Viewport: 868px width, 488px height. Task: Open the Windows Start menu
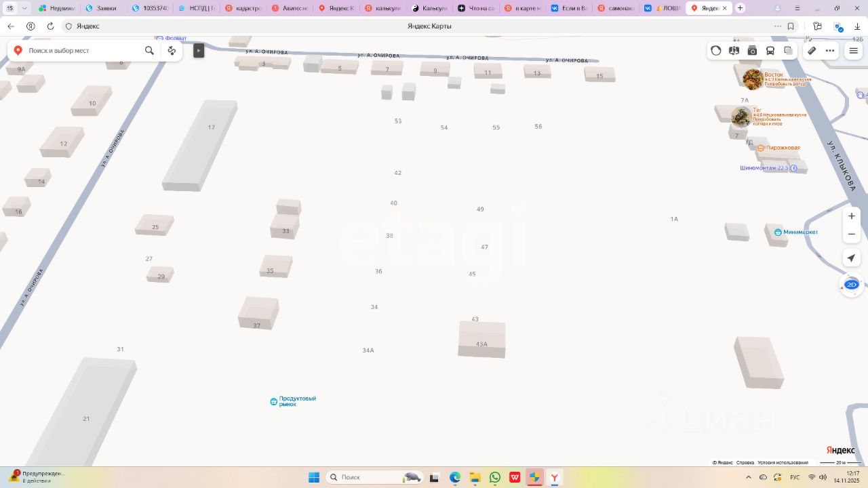click(x=314, y=477)
